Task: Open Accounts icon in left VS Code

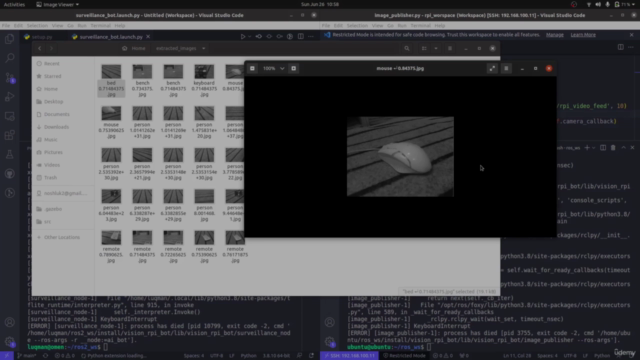Action: click(x=10, y=322)
